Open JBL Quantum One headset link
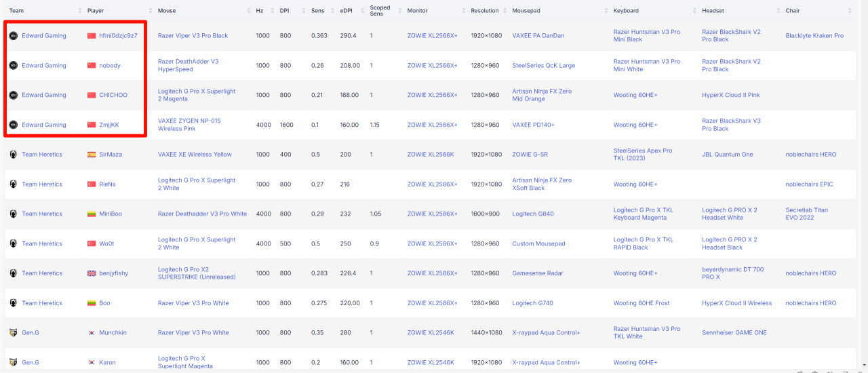This screenshot has height=373, width=868. click(727, 155)
